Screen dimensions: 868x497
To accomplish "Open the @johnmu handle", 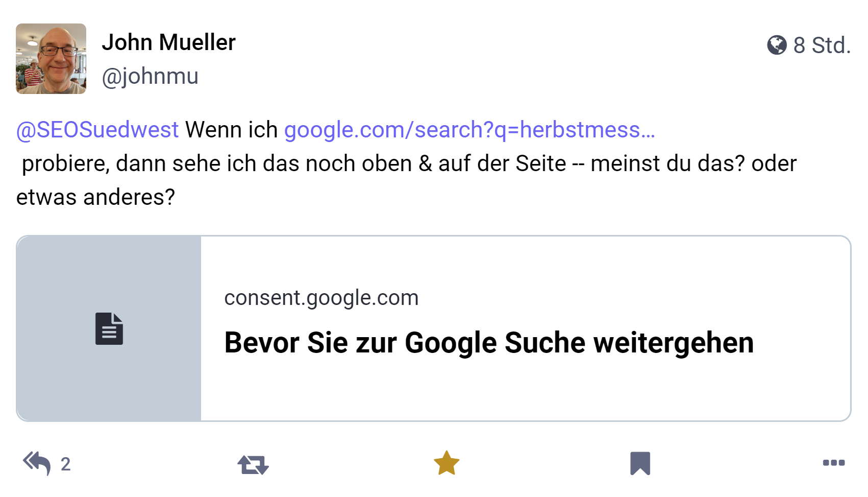I will [x=152, y=76].
